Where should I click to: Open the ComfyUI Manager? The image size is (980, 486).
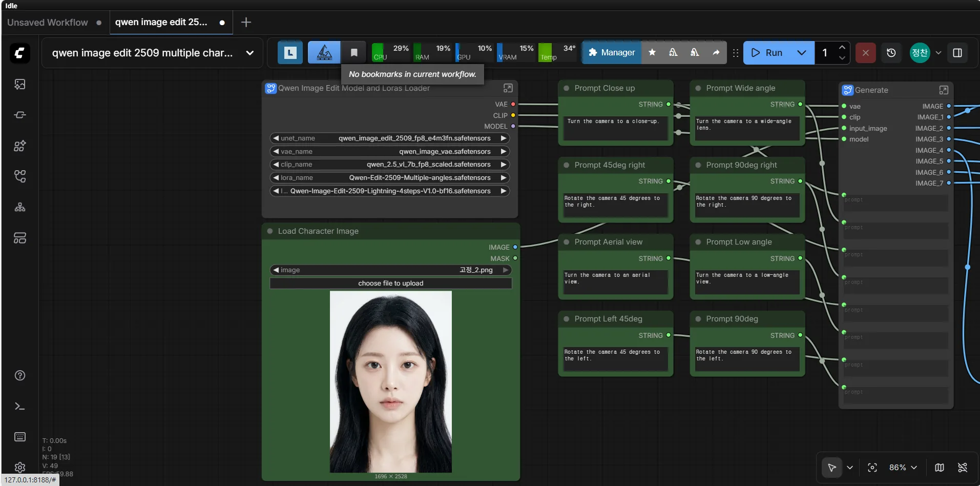tap(611, 52)
